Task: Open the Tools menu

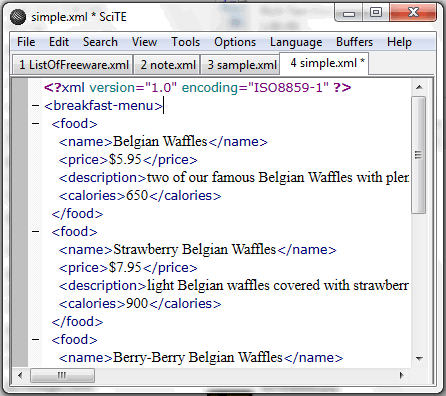Action: (185, 42)
